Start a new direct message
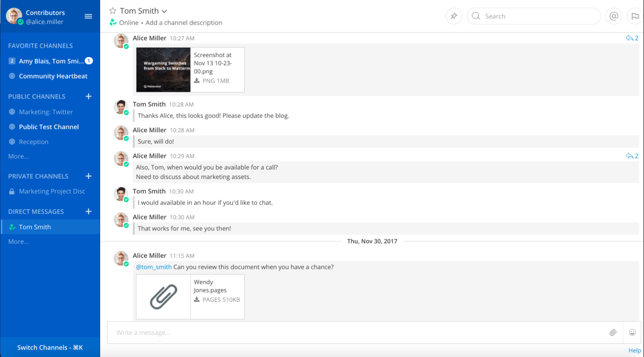This screenshot has height=357, width=644. pos(88,212)
